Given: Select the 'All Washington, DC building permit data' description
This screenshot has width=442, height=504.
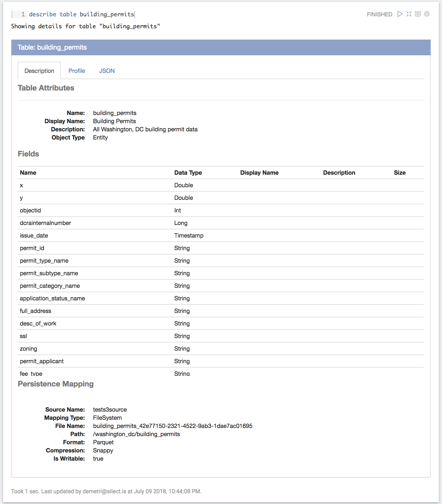Looking at the screenshot, I should pos(145,129).
